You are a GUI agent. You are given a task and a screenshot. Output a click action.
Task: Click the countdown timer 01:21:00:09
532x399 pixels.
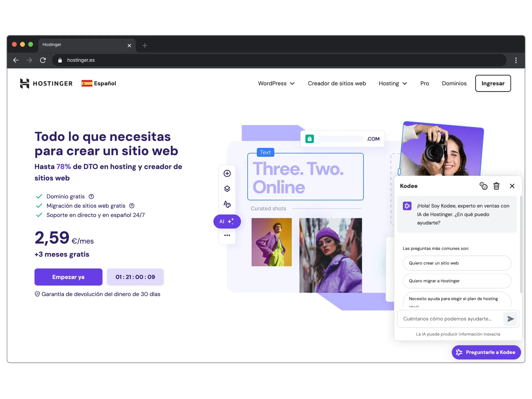pos(135,277)
